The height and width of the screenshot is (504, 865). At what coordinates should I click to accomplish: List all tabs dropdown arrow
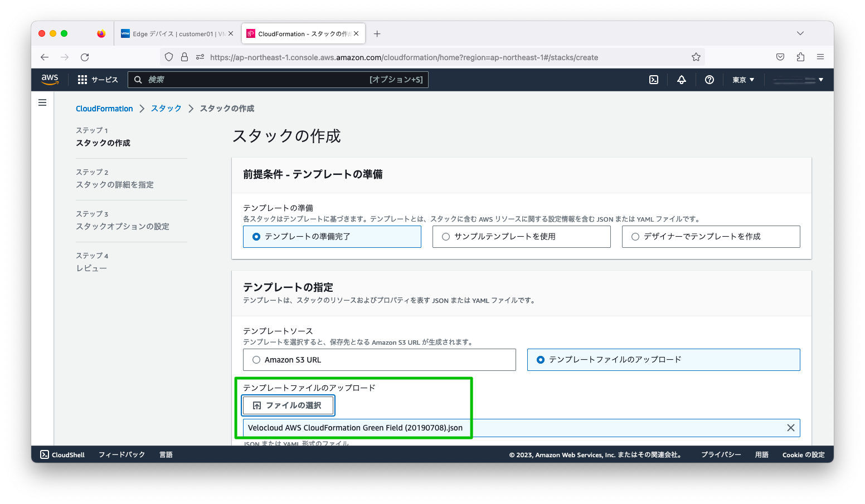800,33
